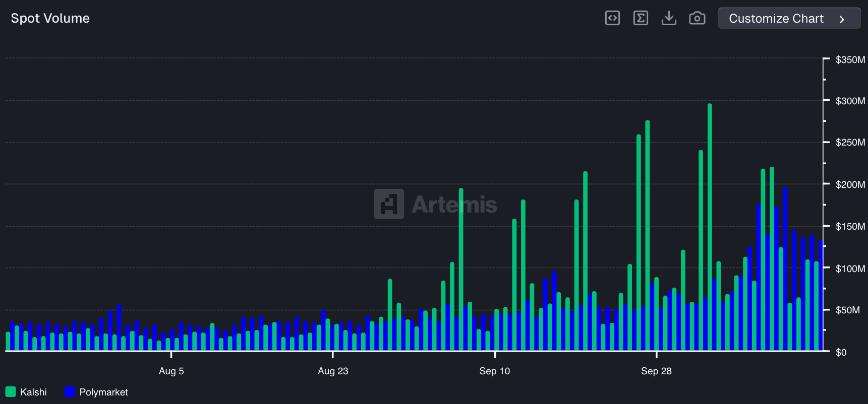Click the tallest blue Polymarket bar
Screen dimensions: 868x404
pyautogui.click(x=785, y=267)
